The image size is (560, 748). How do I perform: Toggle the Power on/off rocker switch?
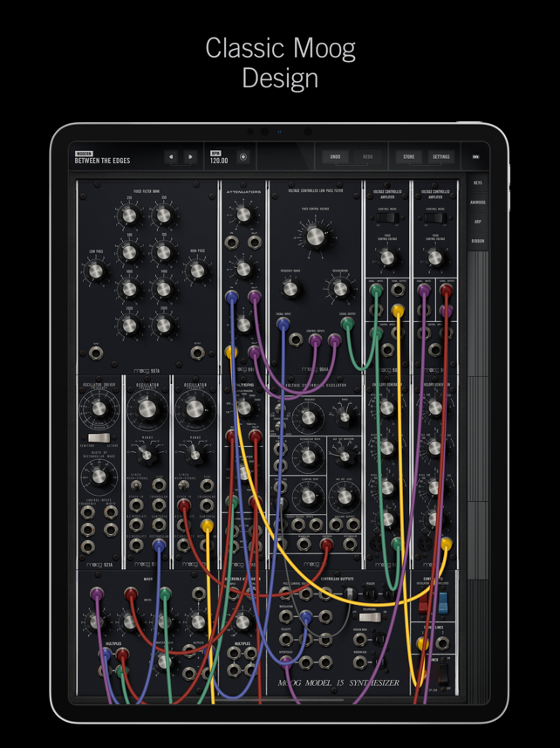click(443, 674)
